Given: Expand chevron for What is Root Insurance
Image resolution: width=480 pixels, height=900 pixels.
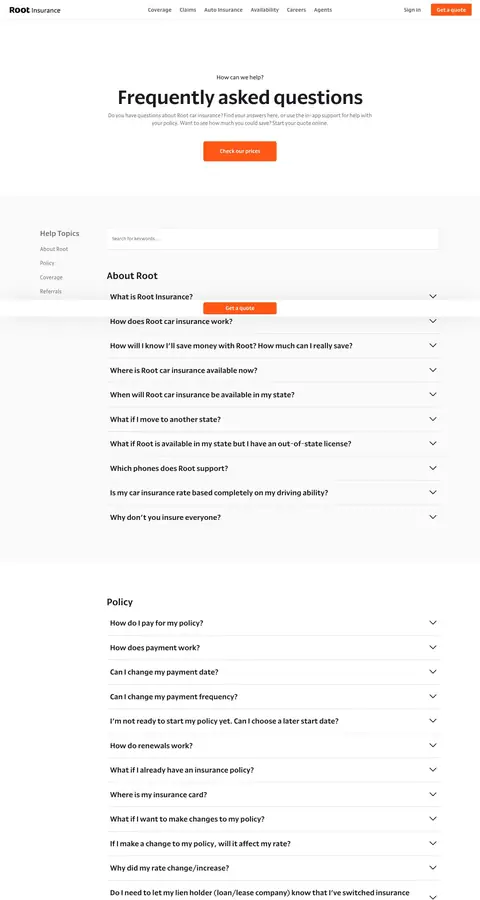Looking at the screenshot, I should (x=433, y=296).
